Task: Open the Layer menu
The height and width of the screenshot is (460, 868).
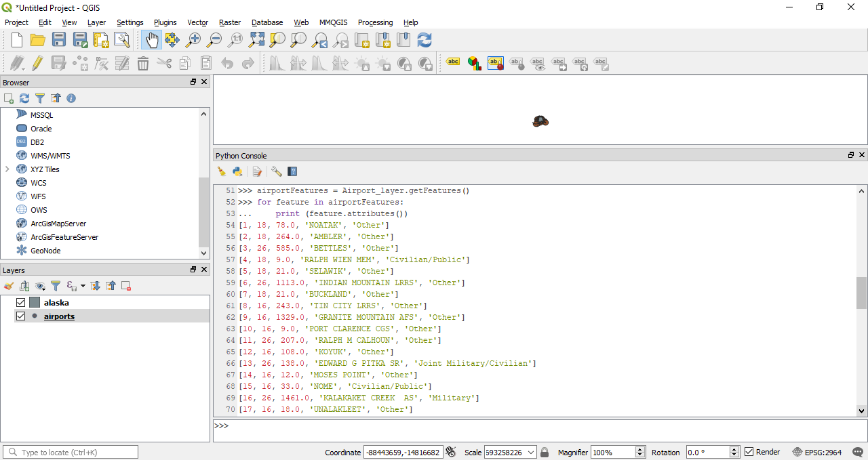Action: pyautogui.click(x=97, y=22)
